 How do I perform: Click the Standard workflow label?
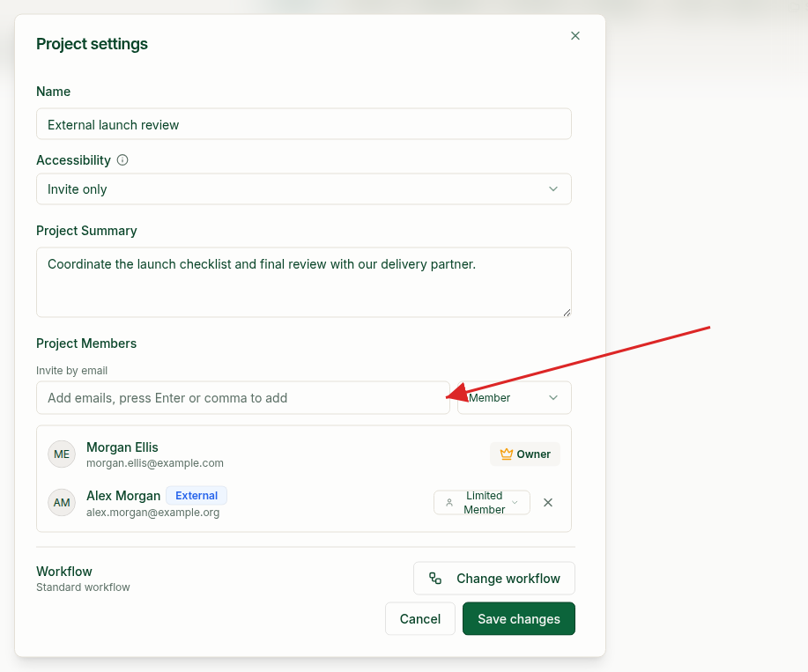click(83, 587)
